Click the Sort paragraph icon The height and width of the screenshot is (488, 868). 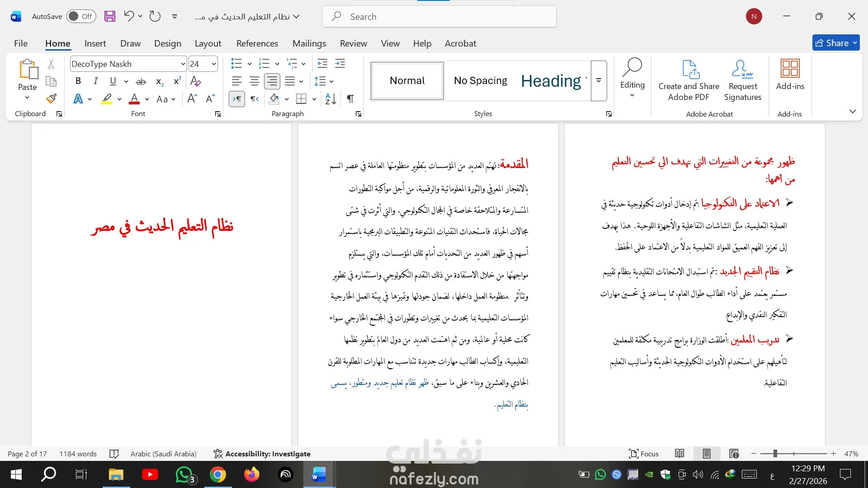[330, 99]
